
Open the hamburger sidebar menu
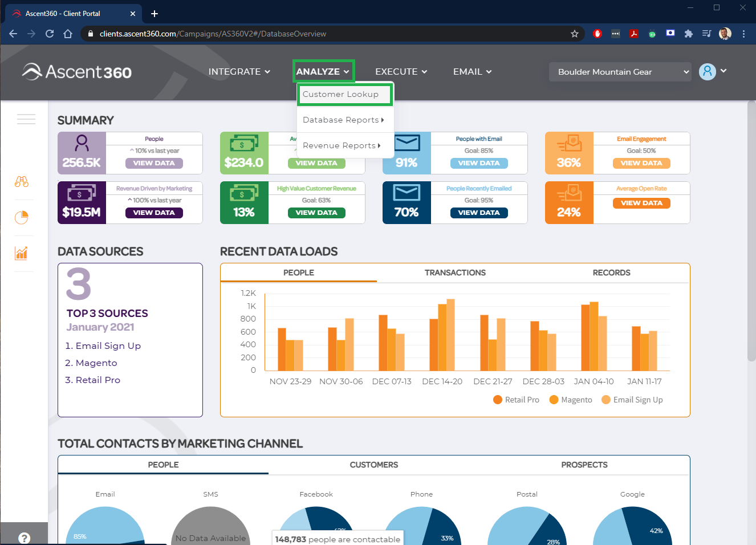pos(26,119)
